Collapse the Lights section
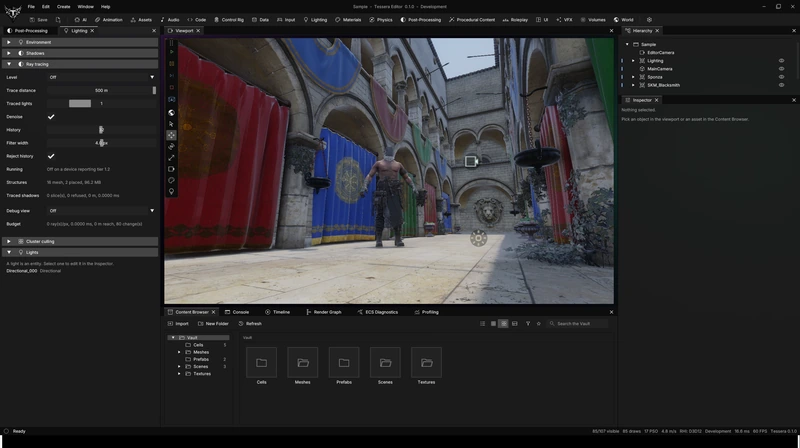The height and width of the screenshot is (448, 800). (80, 252)
